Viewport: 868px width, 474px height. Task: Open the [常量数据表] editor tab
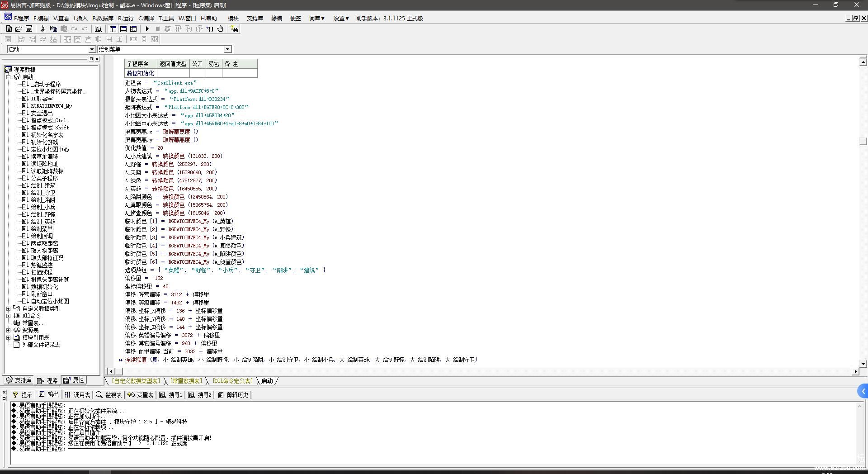[186, 381]
